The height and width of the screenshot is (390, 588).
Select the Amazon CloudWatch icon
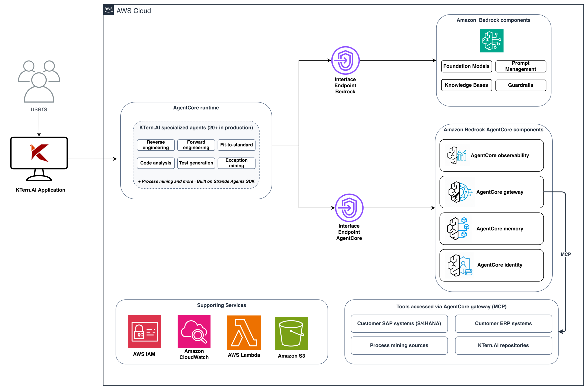pyautogui.click(x=194, y=332)
